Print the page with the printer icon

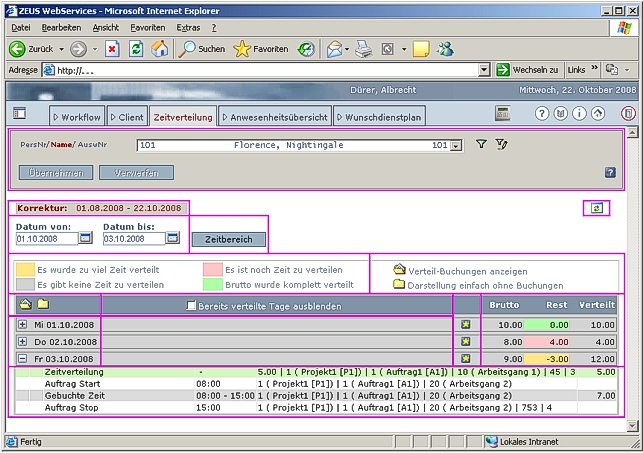click(363, 49)
